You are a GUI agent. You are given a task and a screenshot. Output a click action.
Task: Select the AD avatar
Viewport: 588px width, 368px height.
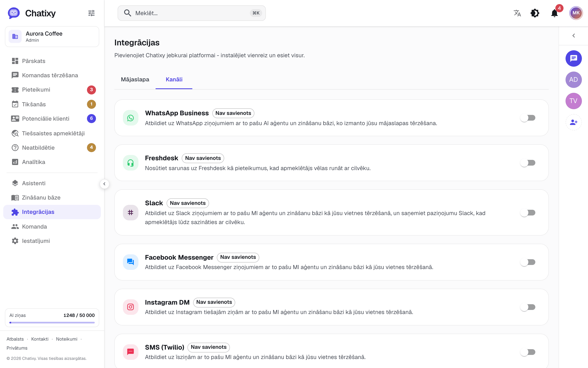tap(574, 80)
